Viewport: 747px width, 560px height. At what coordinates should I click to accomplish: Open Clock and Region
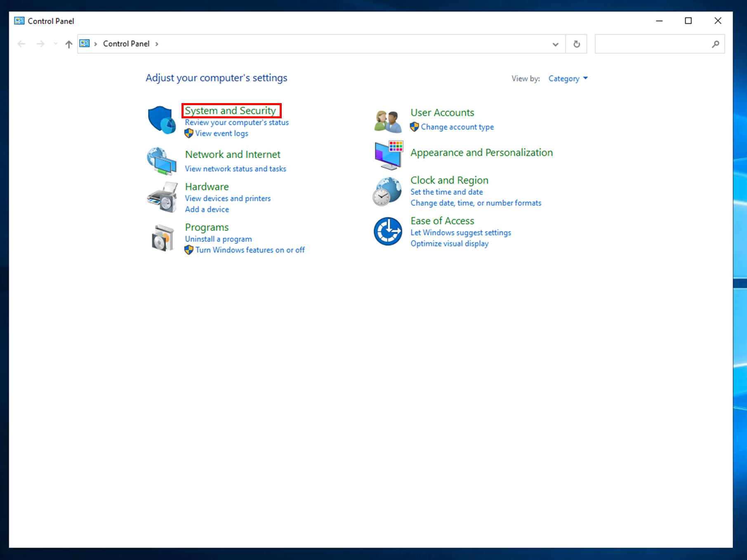pyautogui.click(x=449, y=180)
